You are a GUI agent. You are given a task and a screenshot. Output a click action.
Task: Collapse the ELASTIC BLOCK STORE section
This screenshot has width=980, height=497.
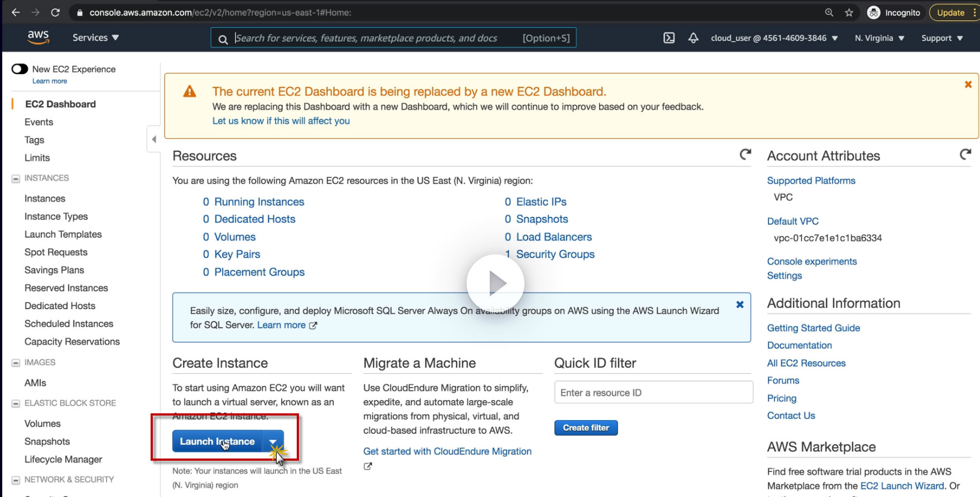[x=16, y=403]
